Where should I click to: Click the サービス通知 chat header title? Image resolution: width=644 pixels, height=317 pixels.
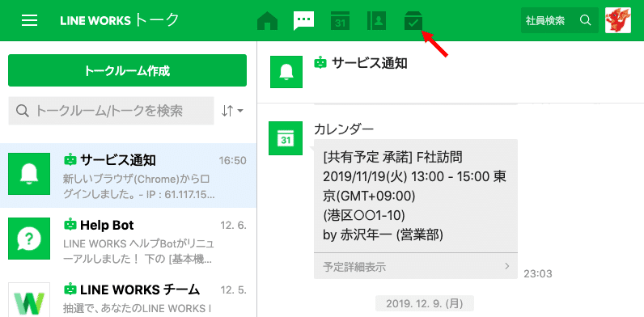pos(370,63)
